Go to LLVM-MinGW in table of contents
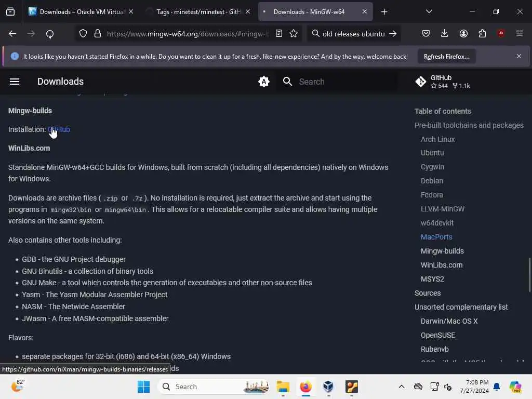The height and width of the screenshot is (399, 532). point(443,209)
